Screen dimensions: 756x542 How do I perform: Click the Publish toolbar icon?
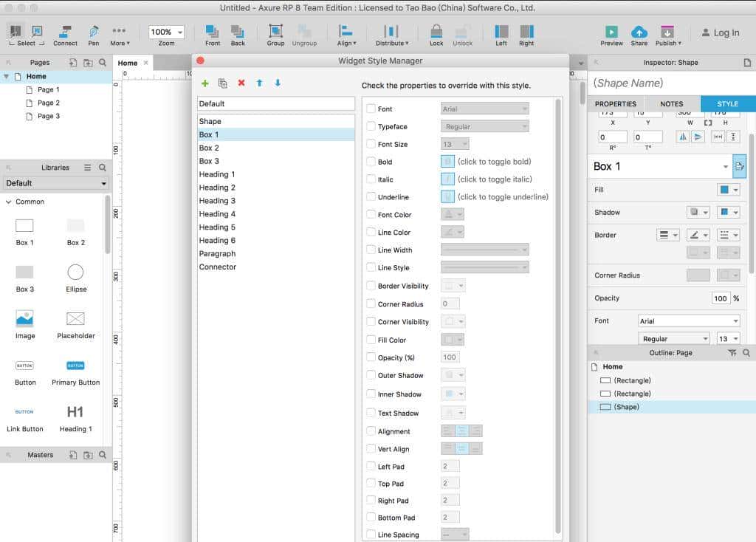(667, 35)
